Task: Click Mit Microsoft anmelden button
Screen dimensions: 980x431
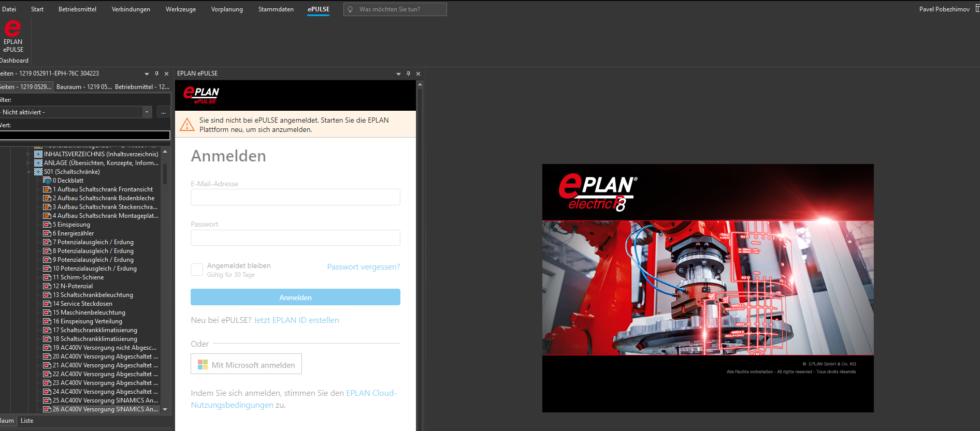Action: (x=246, y=364)
